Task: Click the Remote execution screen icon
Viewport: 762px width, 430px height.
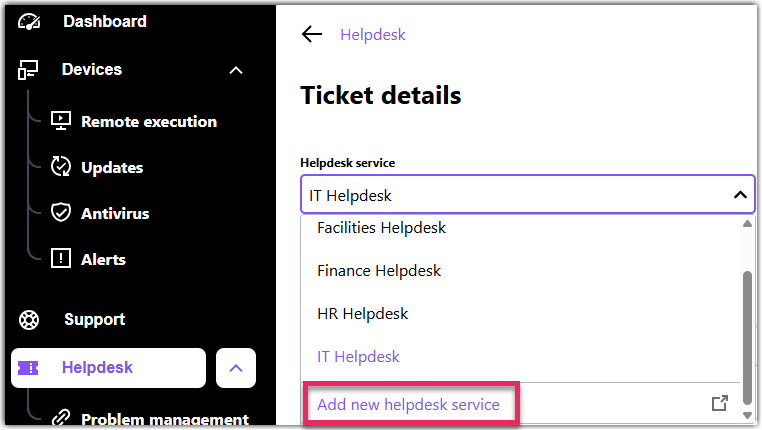Action: pos(61,121)
